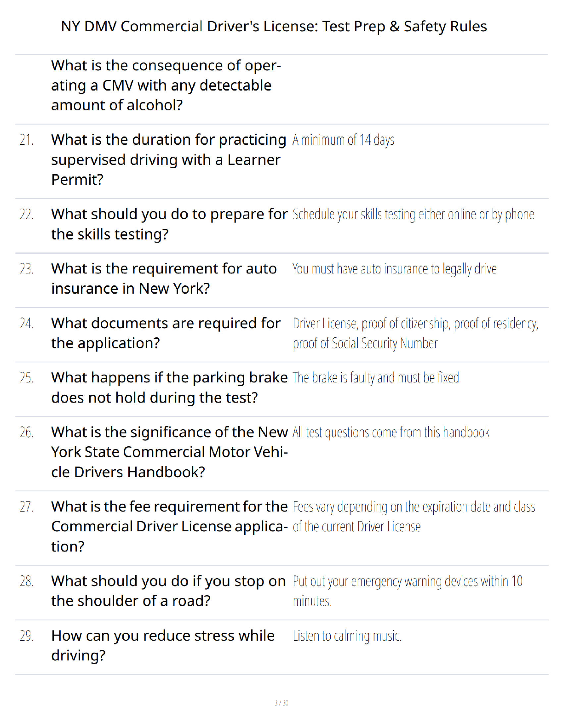
Task: Click question 28 about stopping on the shoulder
Action: tap(169, 591)
